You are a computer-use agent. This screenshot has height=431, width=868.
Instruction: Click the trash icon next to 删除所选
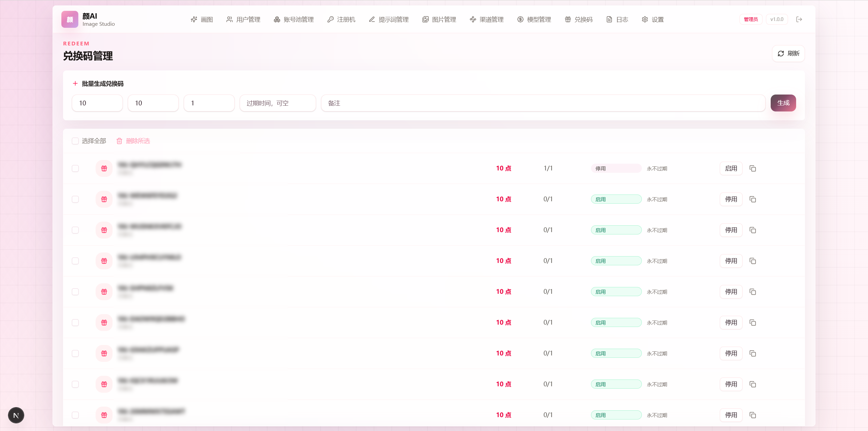point(119,141)
